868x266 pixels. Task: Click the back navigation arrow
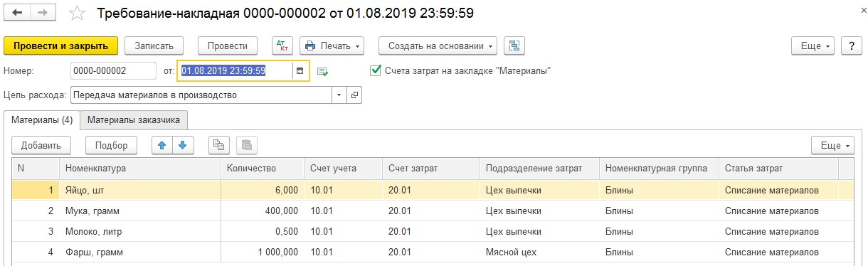[x=18, y=13]
